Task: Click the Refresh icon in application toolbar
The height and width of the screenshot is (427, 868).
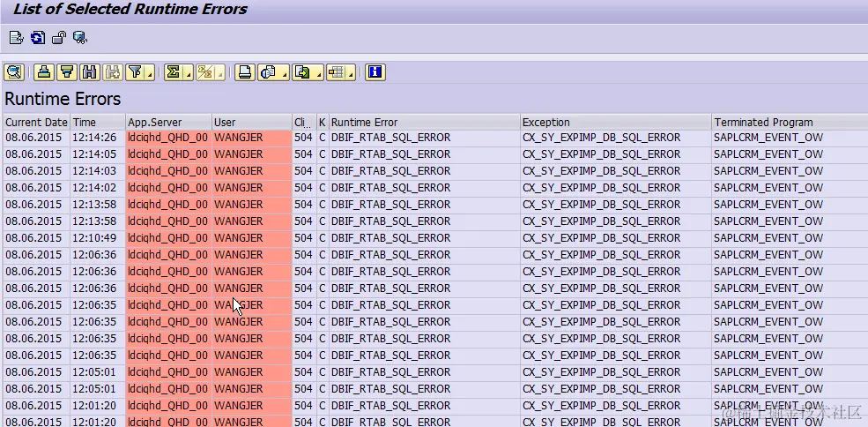Action: 38,38
